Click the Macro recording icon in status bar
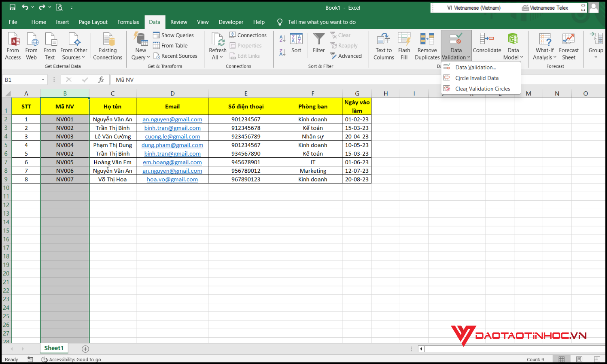Image resolution: width=607 pixels, height=364 pixels. (x=30, y=359)
